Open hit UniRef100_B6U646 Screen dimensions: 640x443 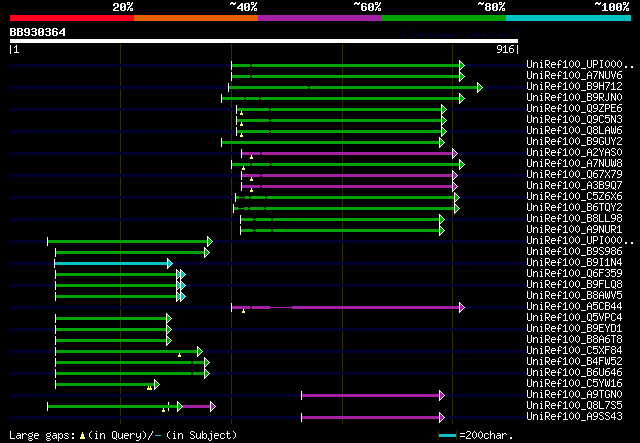click(574, 373)
